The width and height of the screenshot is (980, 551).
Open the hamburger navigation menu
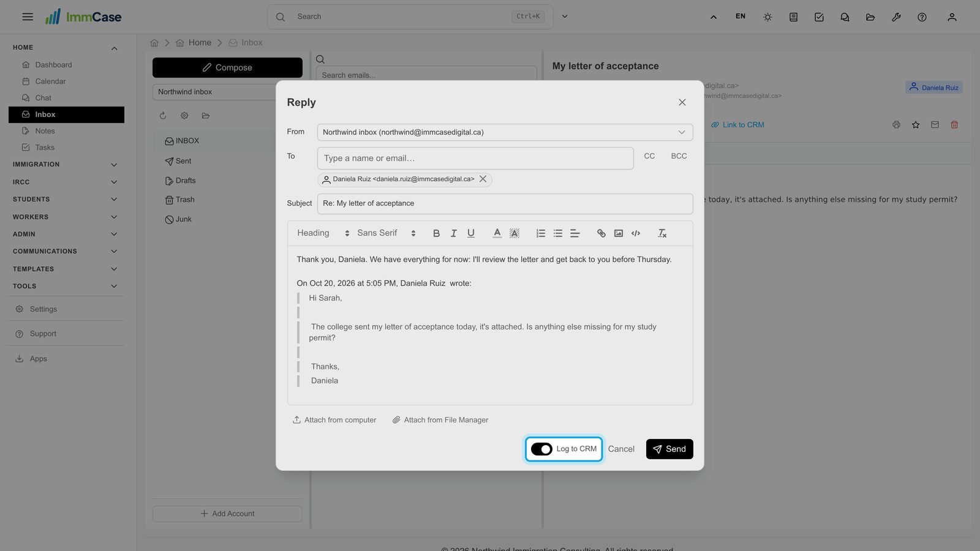pos(28,17)
